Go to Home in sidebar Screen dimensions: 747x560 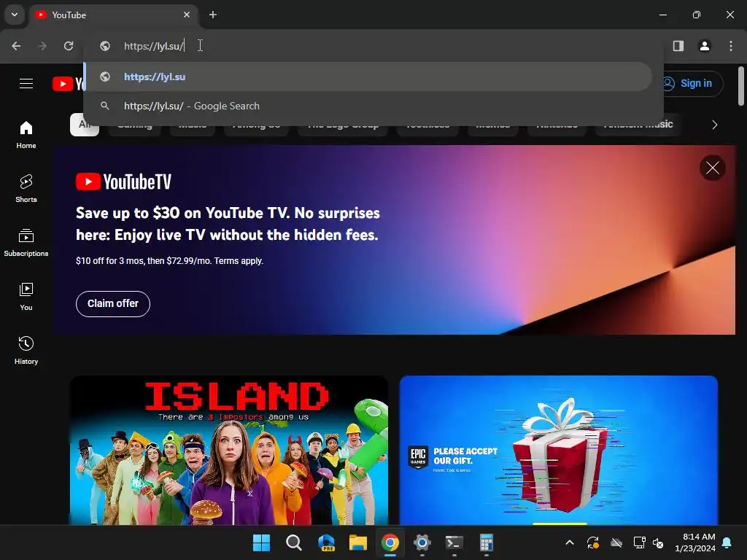[x=26, y=135]
